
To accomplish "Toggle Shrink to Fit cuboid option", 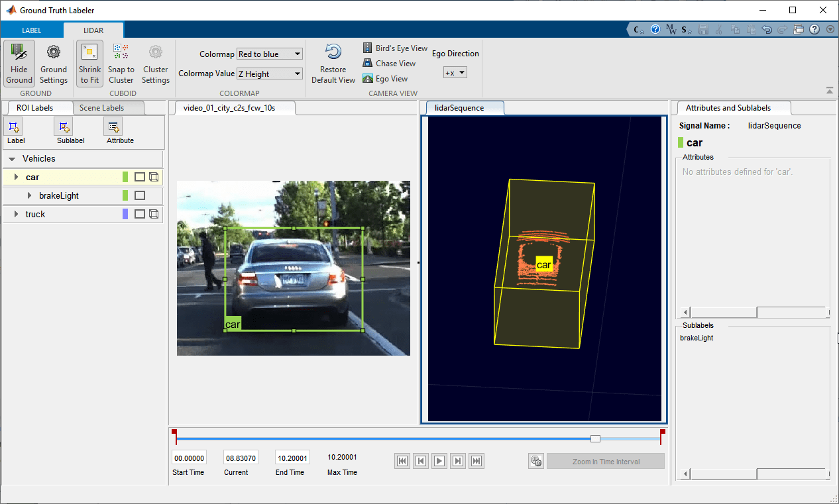I will 89,64.
